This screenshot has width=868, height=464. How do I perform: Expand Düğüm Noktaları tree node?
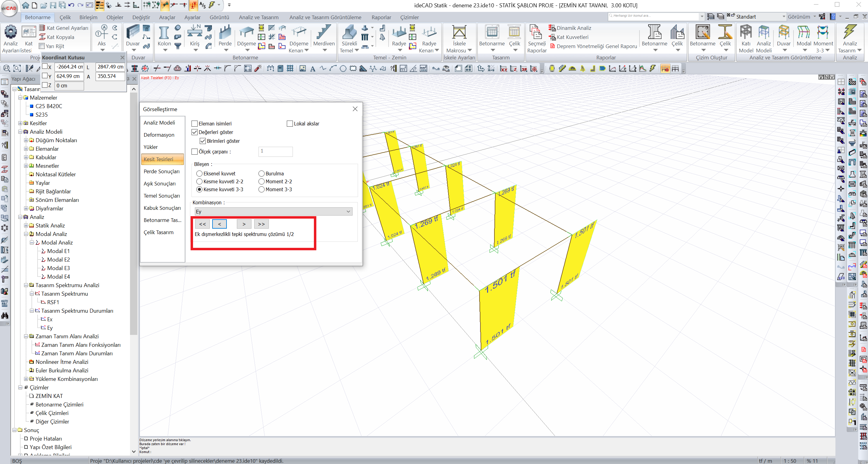pos(26,140)
